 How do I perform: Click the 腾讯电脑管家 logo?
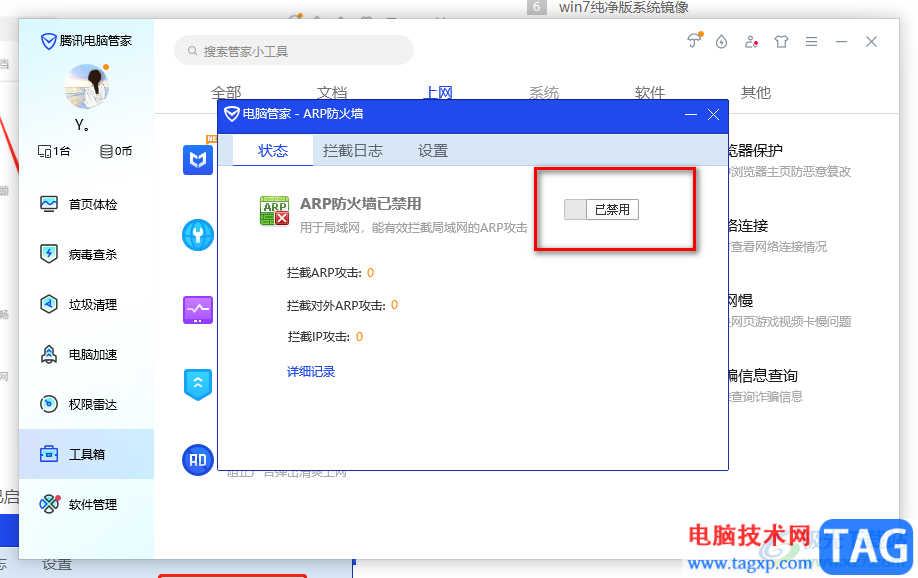click(86, 41)
